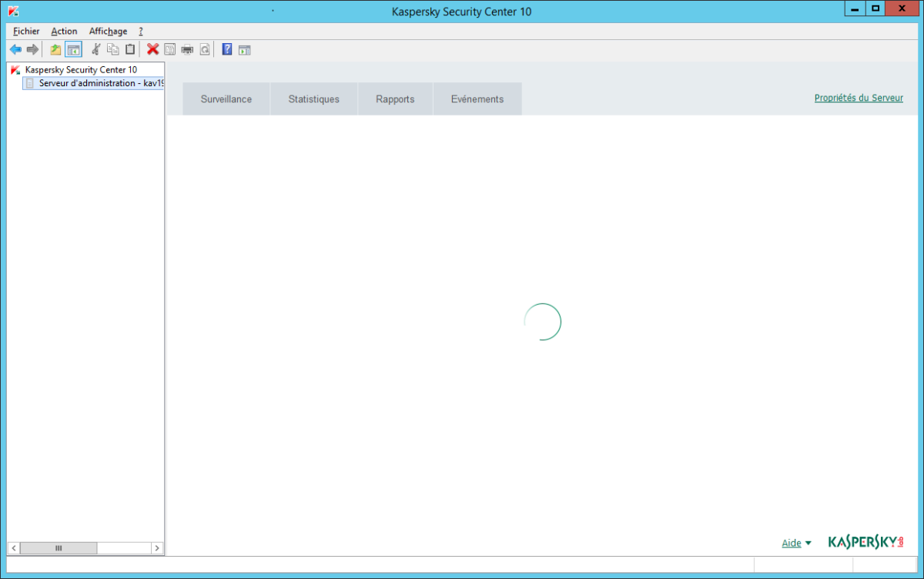The width and height of the screenshot is (924, 579).
Task: Click the blue Back arrow icon
Action: (15, 50)
